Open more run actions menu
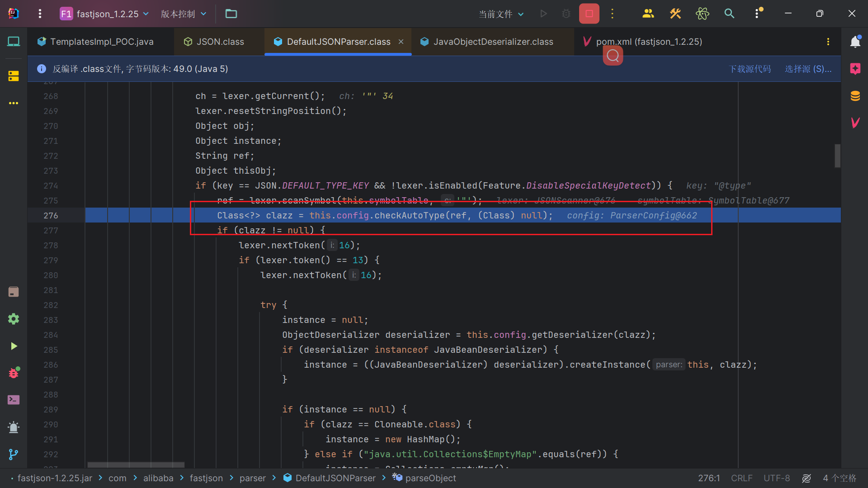Image resolution: width=868 pixels, height=488 pixels. (x=612, y=14)
